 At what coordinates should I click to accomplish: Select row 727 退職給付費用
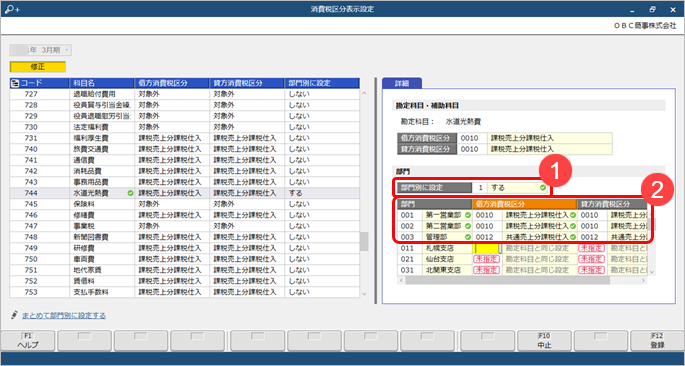click(x=184, y=94)
